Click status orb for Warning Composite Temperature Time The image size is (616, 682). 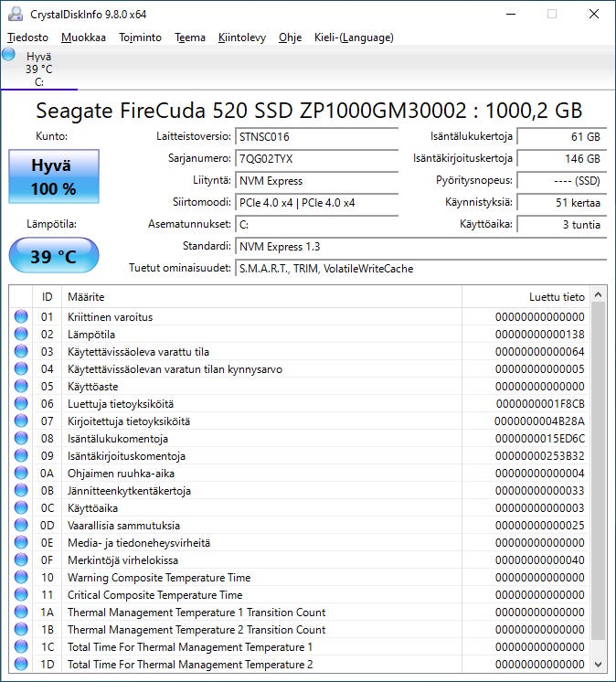point(21,577)
